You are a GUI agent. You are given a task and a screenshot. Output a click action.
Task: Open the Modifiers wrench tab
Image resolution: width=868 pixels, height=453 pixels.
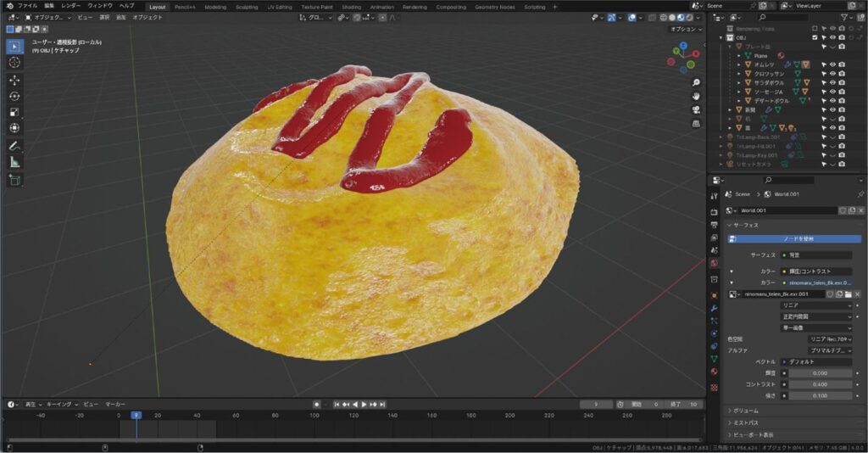714,308
